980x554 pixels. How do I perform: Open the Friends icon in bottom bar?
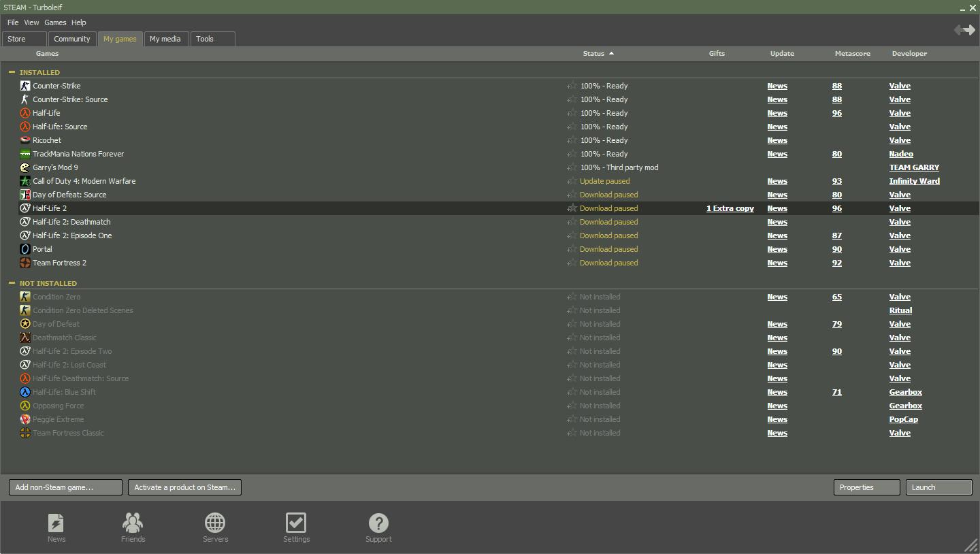(133, 523)
